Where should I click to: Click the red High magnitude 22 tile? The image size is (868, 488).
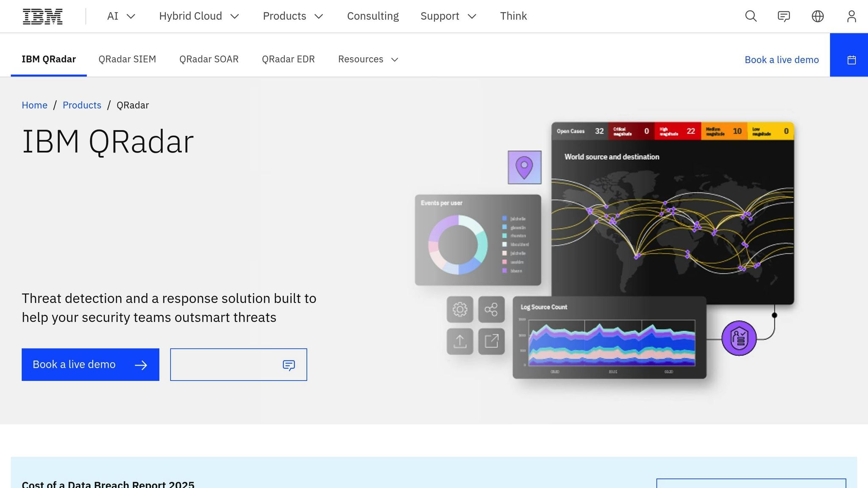(x=678, y=131)
